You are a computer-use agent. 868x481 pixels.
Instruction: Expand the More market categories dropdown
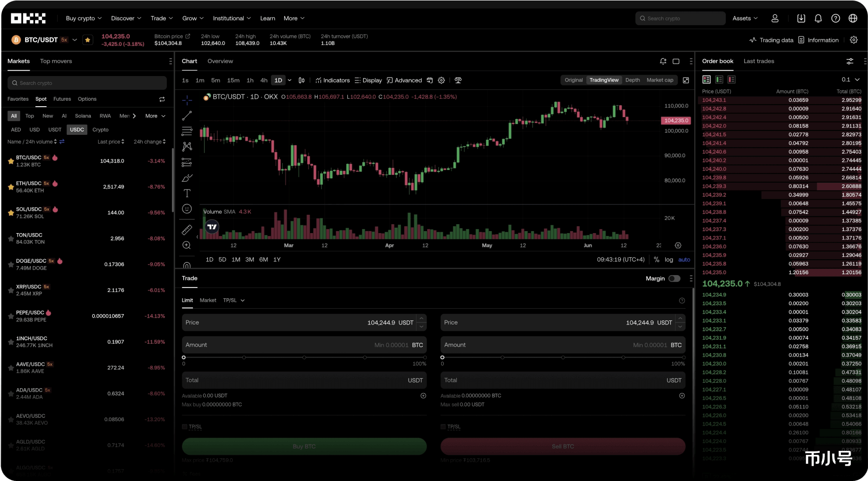[155, 116]
